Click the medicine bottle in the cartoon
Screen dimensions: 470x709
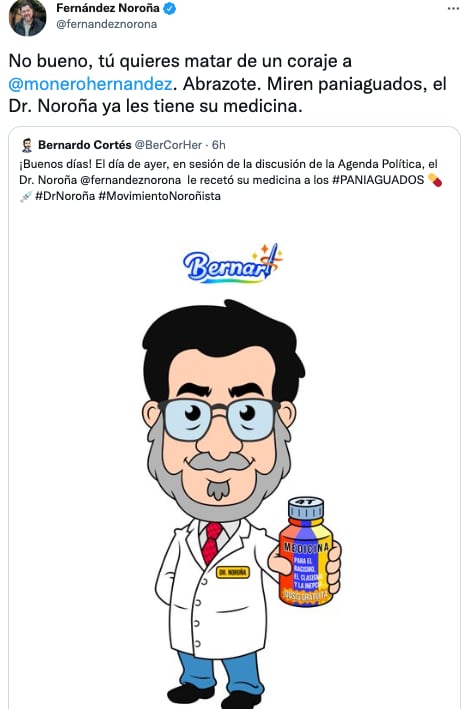coord(306,551)
